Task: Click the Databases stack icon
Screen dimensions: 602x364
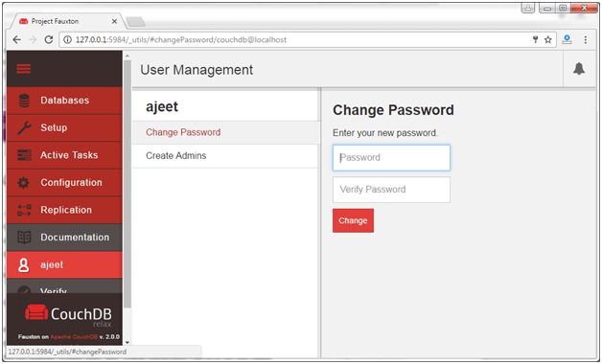Action: (x=24, y=101)
